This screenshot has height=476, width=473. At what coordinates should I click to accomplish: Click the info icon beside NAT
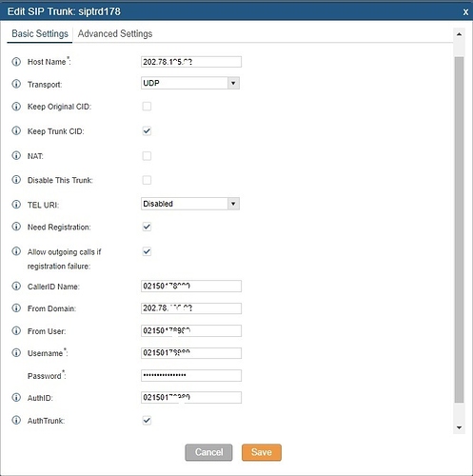point(16,155)
